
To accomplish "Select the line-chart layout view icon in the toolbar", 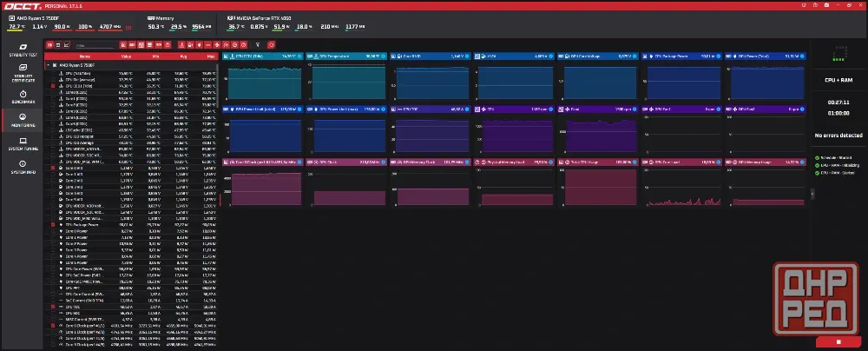I will (x=67, y=45).
